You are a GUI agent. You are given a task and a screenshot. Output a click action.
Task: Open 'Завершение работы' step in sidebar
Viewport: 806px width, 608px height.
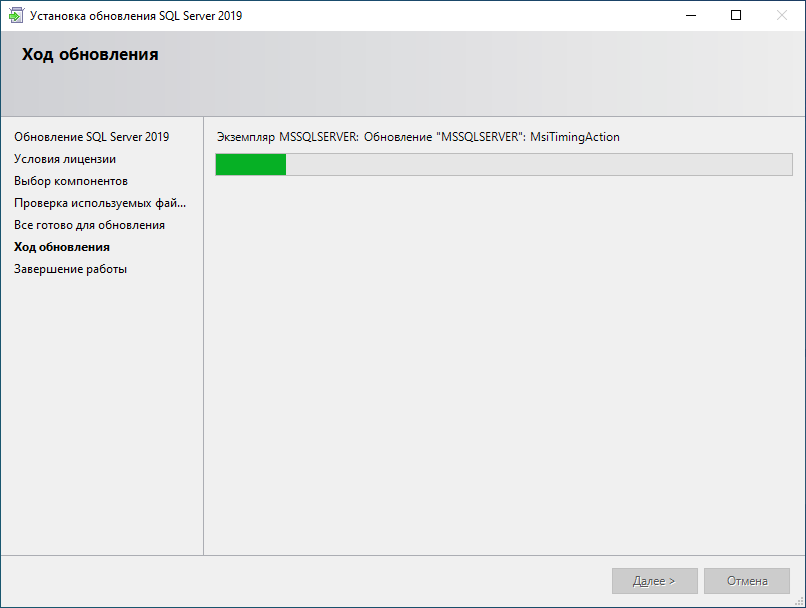coord(70,269)
